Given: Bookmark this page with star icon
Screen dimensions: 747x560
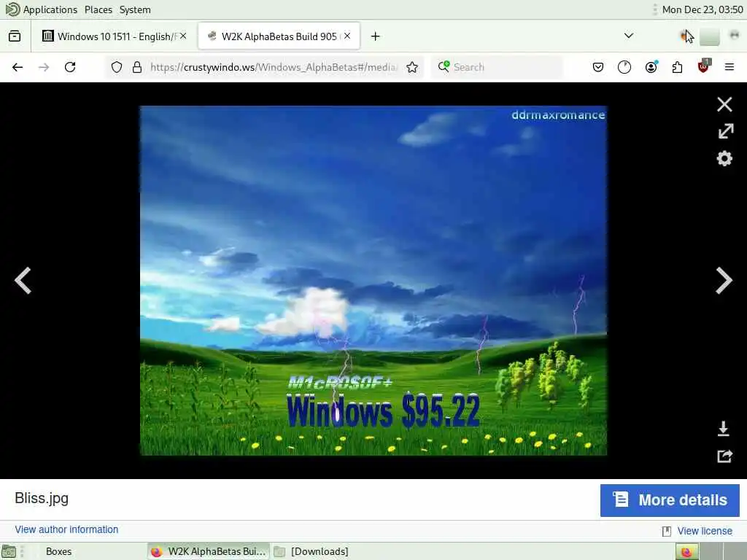Looking at the screenshot, I should (x=412, y=67).
